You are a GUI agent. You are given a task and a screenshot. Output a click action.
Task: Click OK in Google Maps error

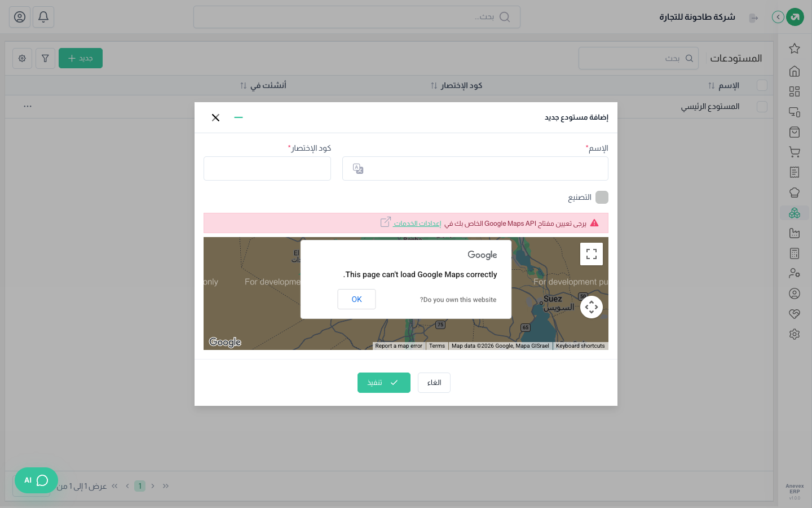click(x=356, y=299)
